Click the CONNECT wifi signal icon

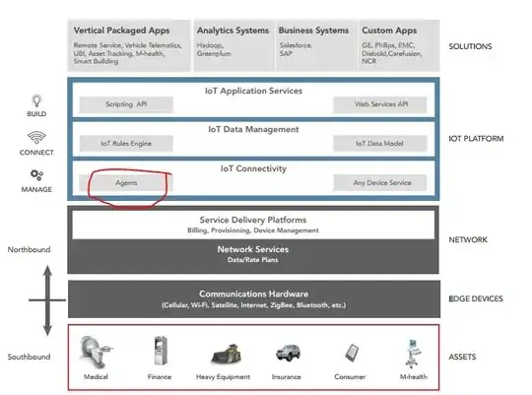point(36,138)
